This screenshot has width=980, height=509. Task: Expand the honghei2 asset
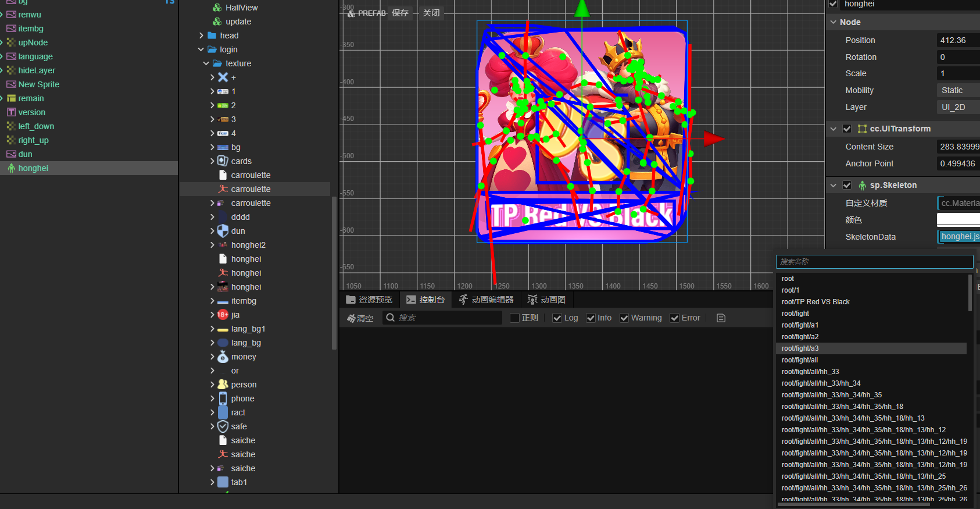pyautogui.click(x=212, y=245)
